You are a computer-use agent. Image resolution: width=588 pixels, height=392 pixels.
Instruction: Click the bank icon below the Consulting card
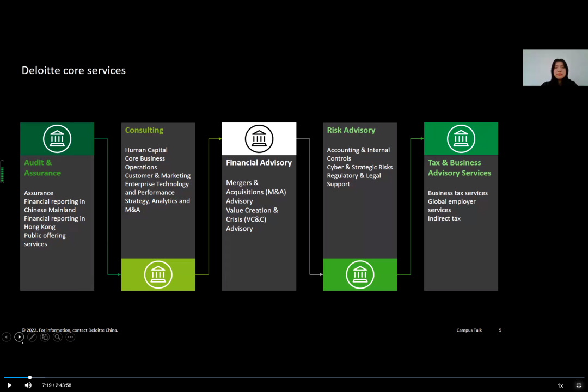pos(158,274)
